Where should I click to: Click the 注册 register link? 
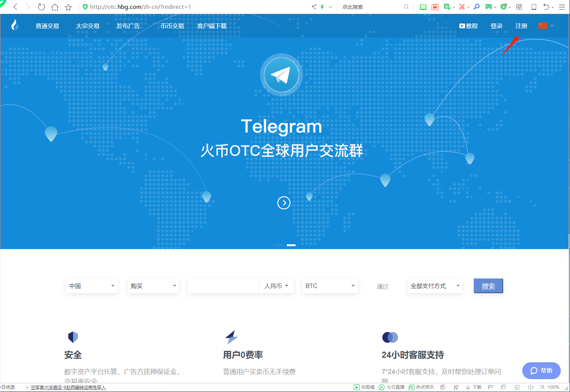pyautogui.click(x=522, y=26)
